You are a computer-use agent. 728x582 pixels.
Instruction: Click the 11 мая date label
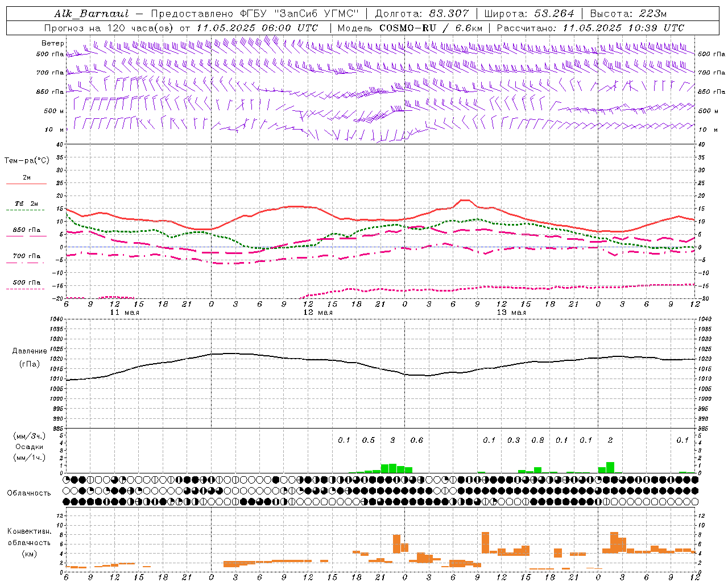125,313
